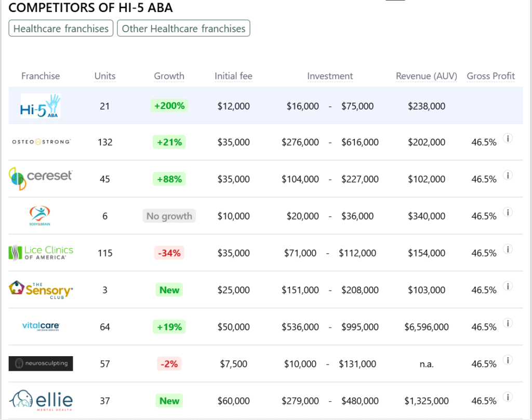Click the +19% growth badge

[169, 327]
